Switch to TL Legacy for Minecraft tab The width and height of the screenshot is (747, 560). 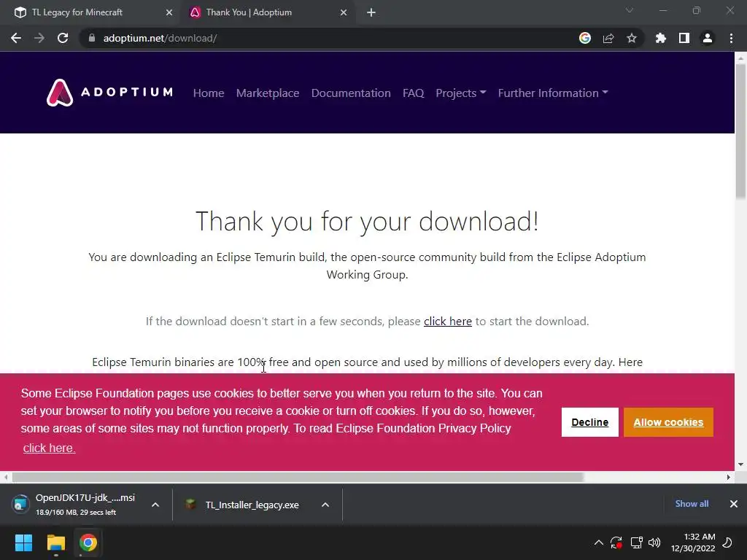click(x=90, y=12)
